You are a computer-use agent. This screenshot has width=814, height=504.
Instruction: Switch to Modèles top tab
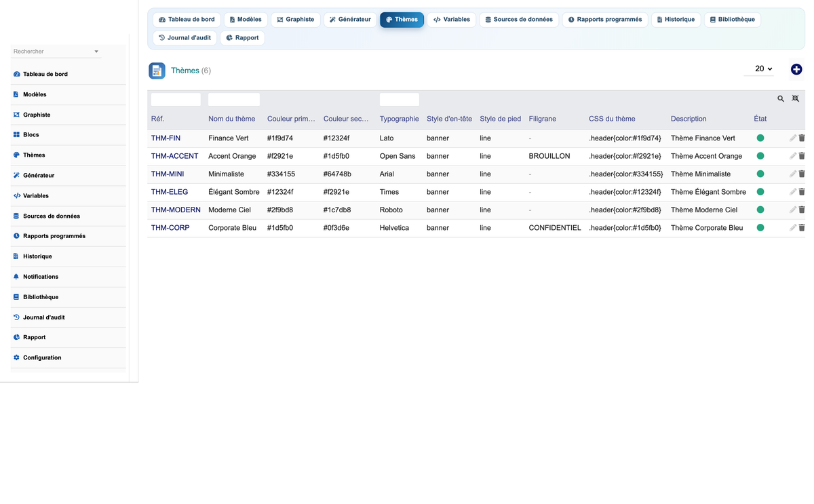(246, 20)
